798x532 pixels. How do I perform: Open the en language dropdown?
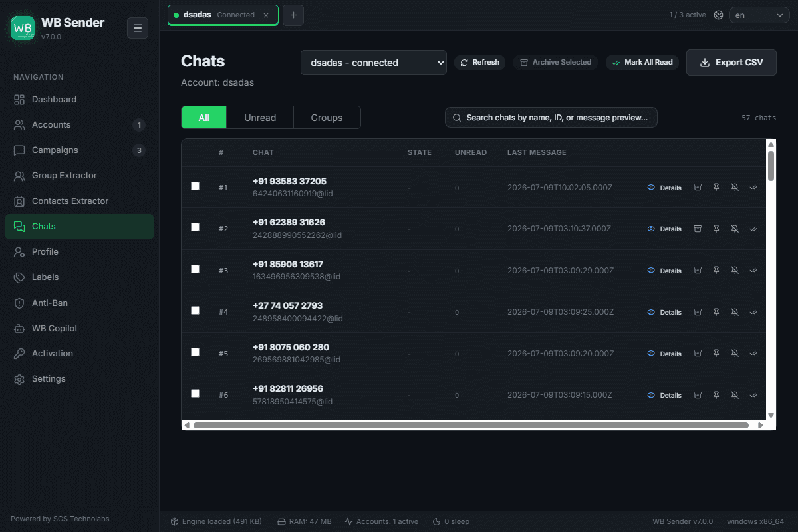[x=759, y=15]
